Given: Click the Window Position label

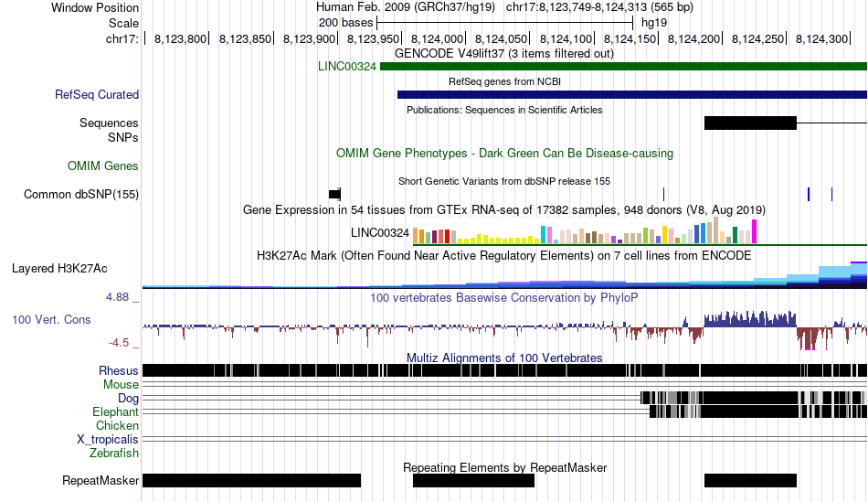Looking at the screenshot, I should (95, 7).
